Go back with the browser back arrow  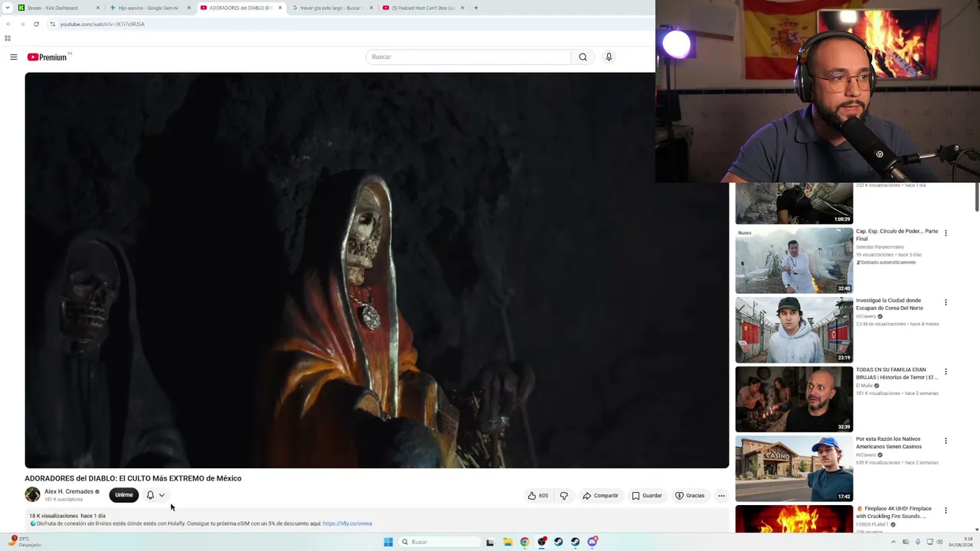coord(8,24)
